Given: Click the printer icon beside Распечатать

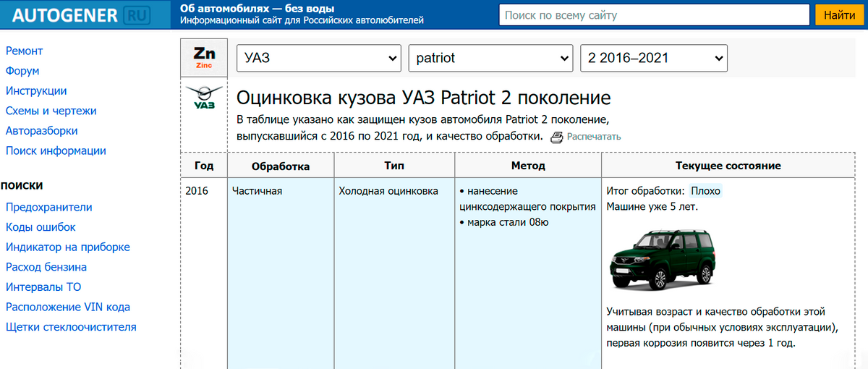Looking at the screenshot, I should (x=556, y=137).
